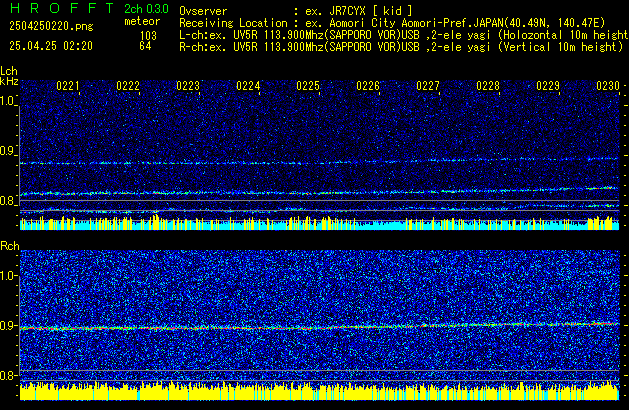Click the 0222 time marker
The width and height of the screenshot is (629, 410).
128,86
